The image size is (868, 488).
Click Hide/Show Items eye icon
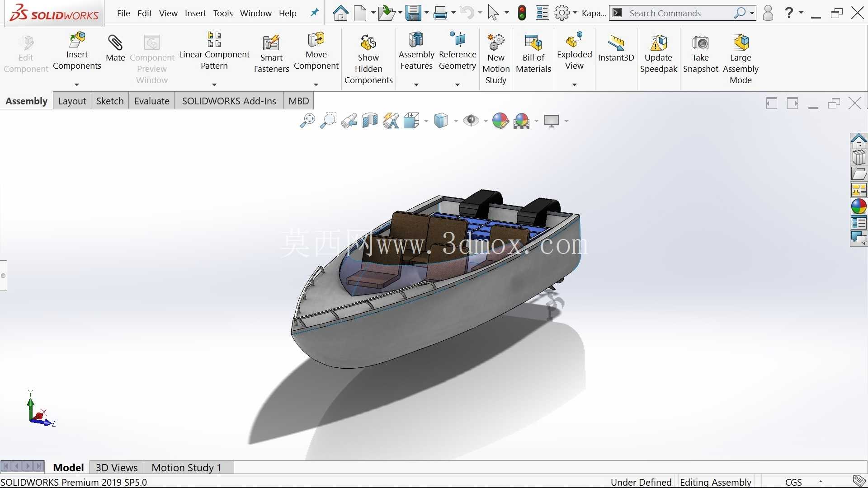pos(471,121)
